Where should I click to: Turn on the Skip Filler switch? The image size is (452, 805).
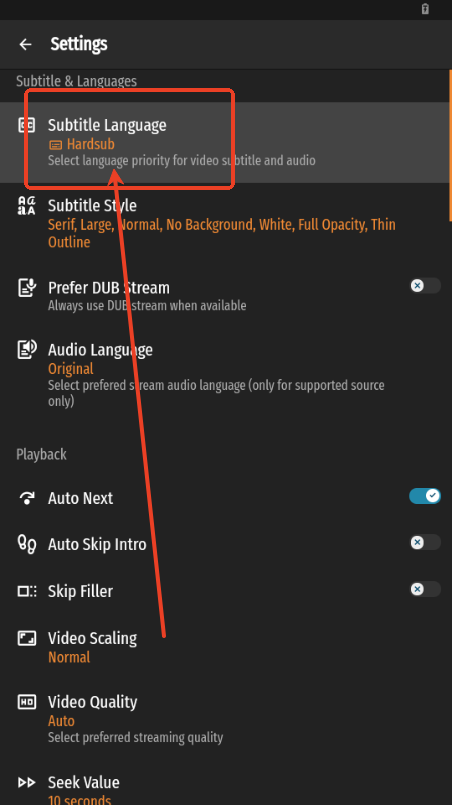425,589
